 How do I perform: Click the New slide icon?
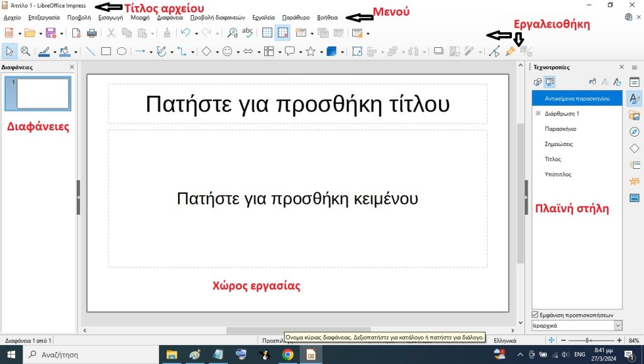[301, 33]
